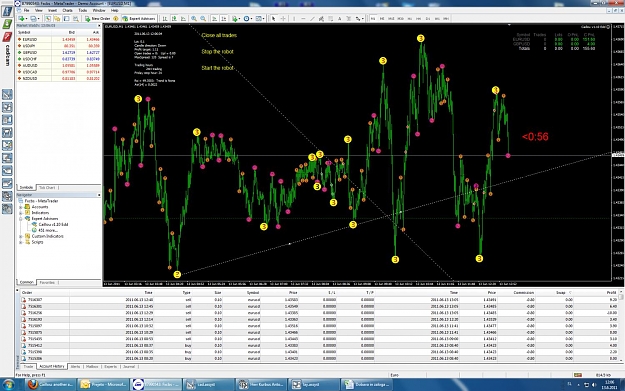Switch to the D1 timeframe

point(428,19)
